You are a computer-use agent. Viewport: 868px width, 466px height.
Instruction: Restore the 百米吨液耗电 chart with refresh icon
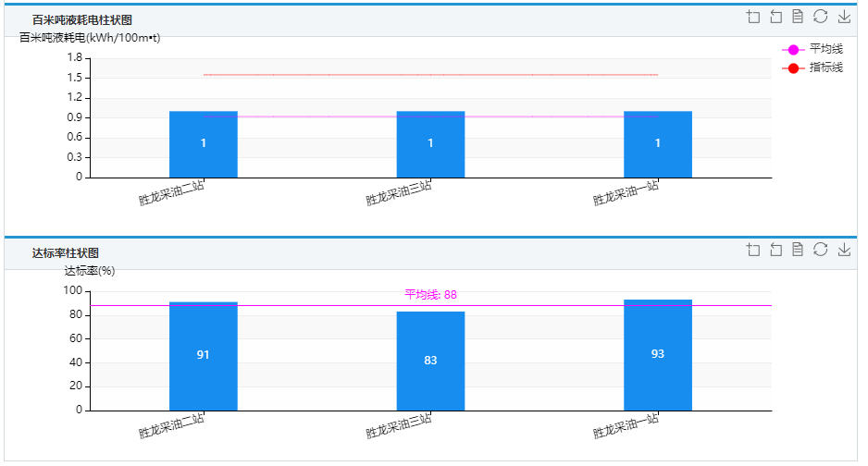[820, 17]
